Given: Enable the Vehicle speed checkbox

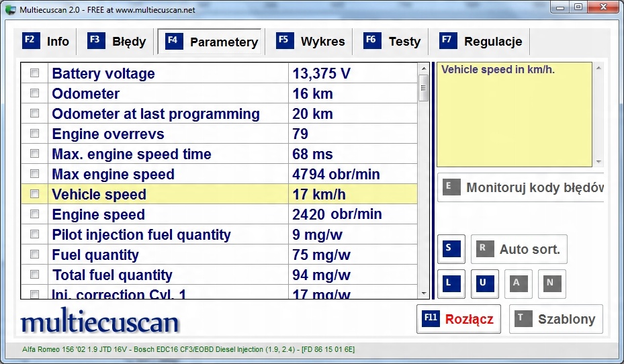Looking at the screenshot, I should point(35,195).
